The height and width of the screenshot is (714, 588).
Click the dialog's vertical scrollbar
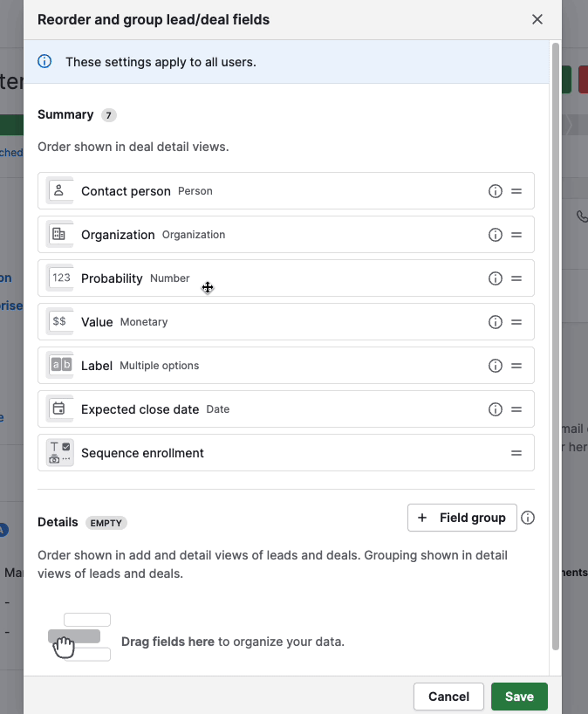556,349
